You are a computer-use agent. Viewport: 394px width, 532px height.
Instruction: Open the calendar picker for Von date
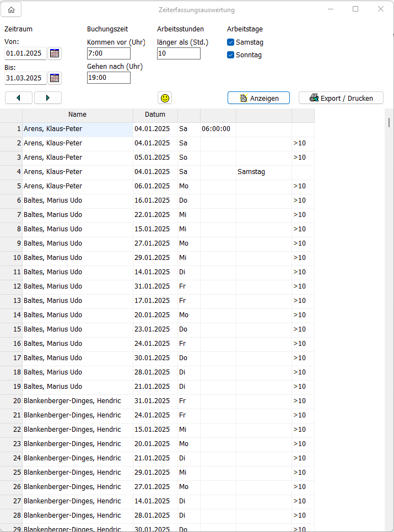pyautogui.click(x=55, y=53)
